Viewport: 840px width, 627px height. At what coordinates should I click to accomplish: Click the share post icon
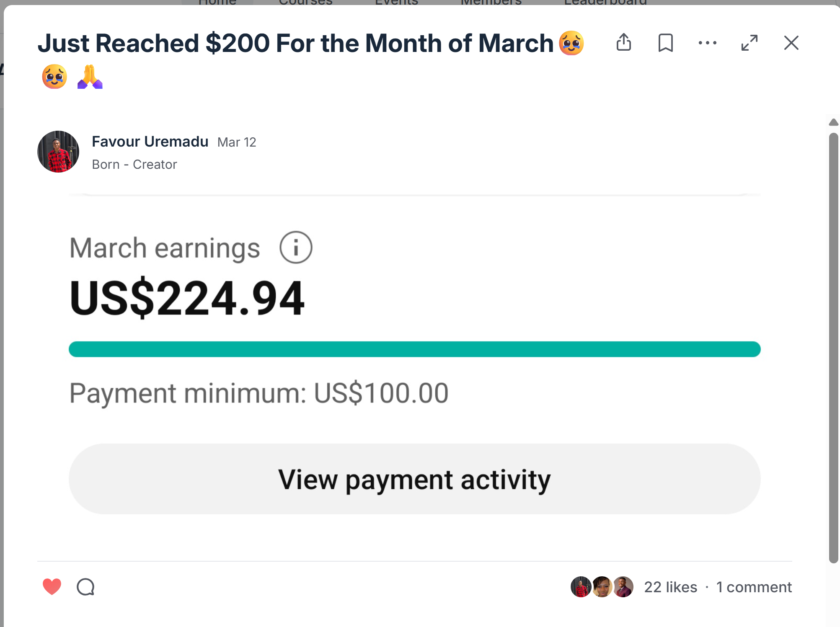pyautogui.click(x=623, y=42)
